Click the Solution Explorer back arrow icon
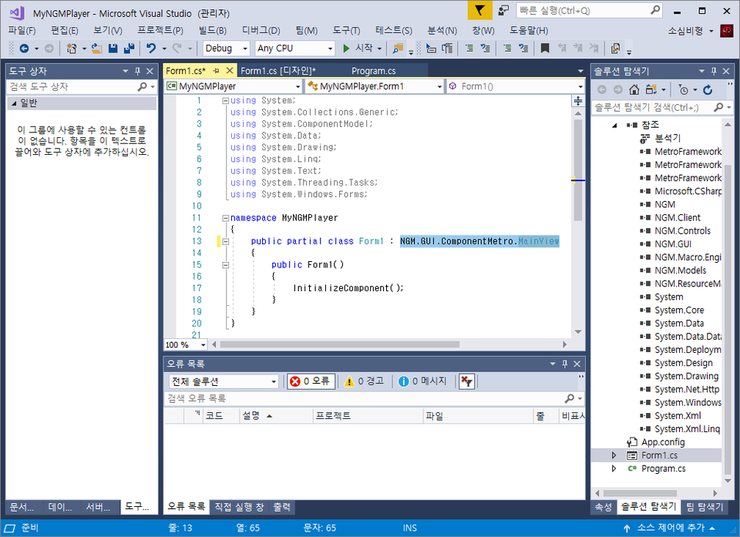 coord(602,90)
